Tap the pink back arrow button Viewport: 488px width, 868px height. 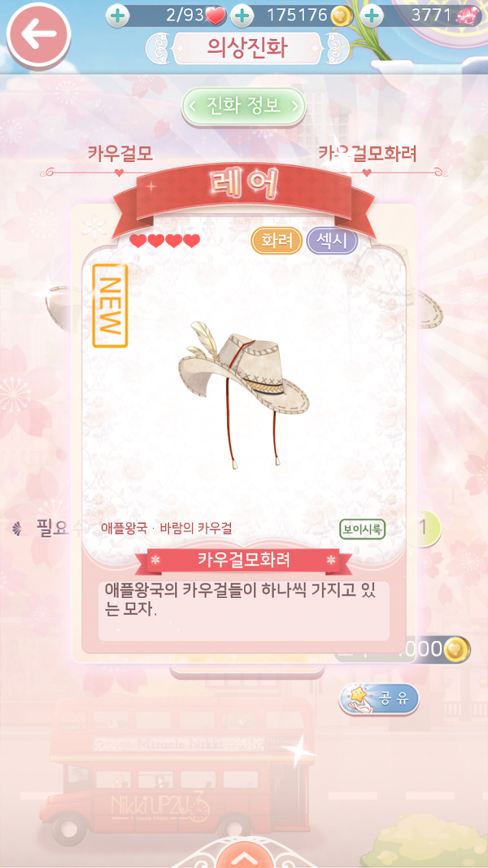[x=39, y=34]
